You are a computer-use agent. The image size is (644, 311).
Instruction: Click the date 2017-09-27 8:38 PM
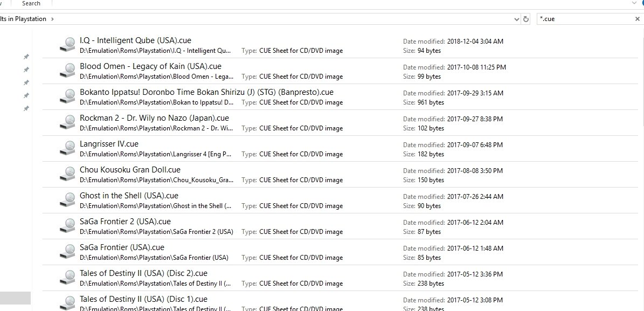475,119
